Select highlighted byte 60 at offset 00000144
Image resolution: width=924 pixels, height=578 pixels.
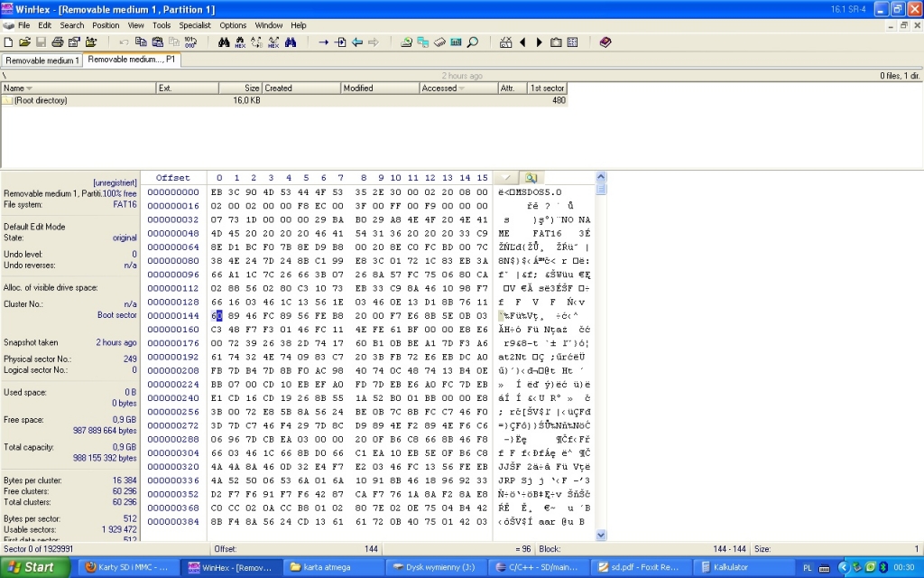(x=217, y=315)
